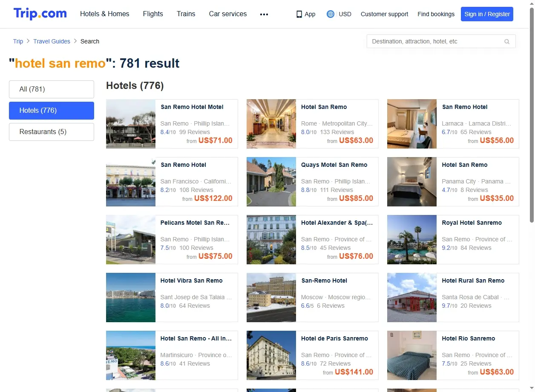This screenshot has width=535, height=392.
Task: Select the Restaurants (5) filter tab
Action: (x=52, y=132)
